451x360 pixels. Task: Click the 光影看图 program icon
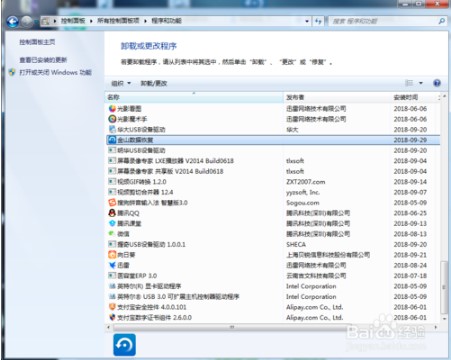coord(112,109)
